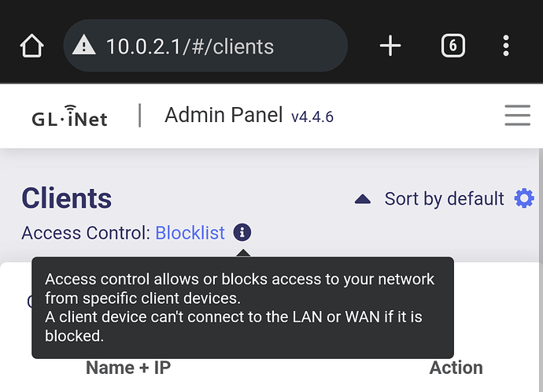543x392 pixels.
Task: Expand the 'Sort by default' dropdown
Action: pos(444,199)
